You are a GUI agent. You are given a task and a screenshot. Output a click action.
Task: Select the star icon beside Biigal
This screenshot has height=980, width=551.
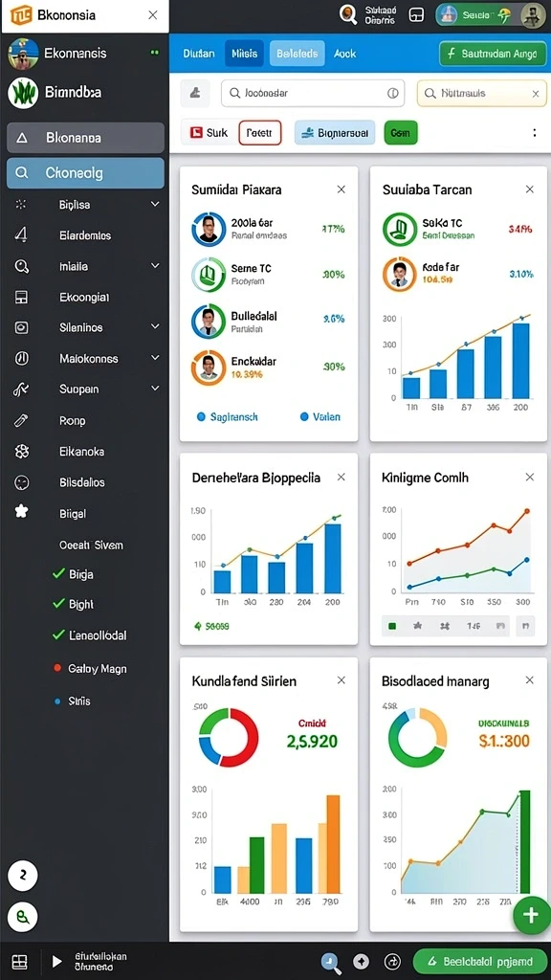tap(21, 512)
